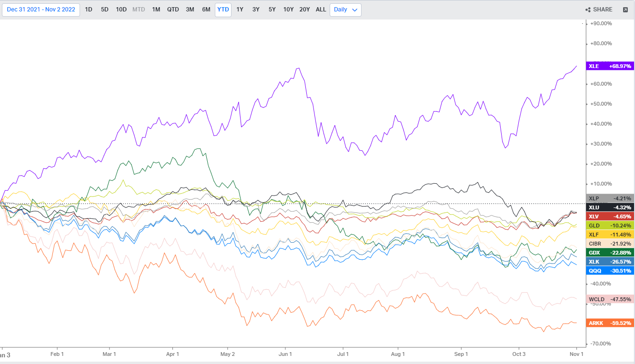The height and width of the screenshot is (364, 635).
Task: Open the Daily interval dropdown
Action: coord(345,10)
